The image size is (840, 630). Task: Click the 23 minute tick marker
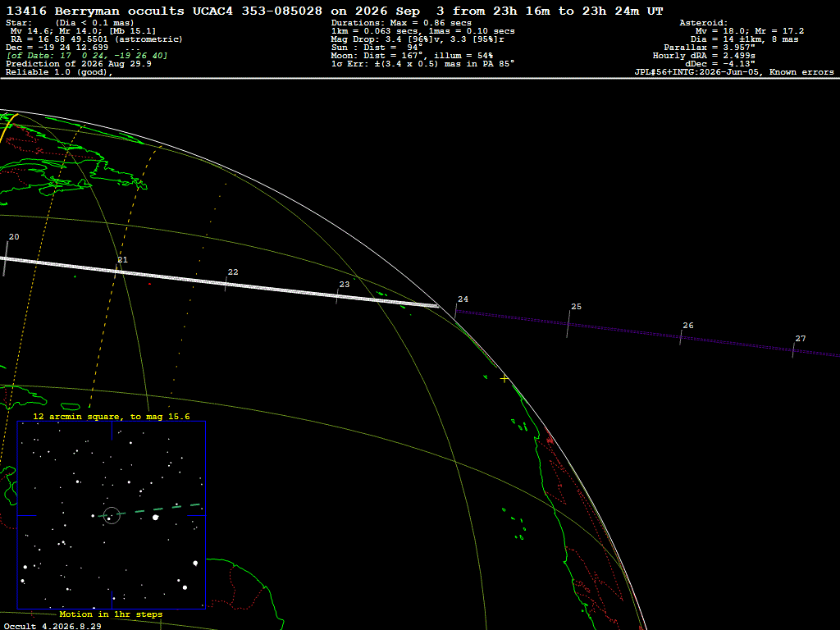coord(337,296)
